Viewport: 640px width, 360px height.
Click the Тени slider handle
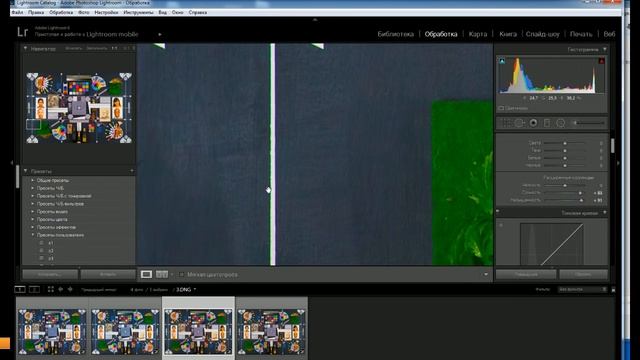(x=565, y=151)
